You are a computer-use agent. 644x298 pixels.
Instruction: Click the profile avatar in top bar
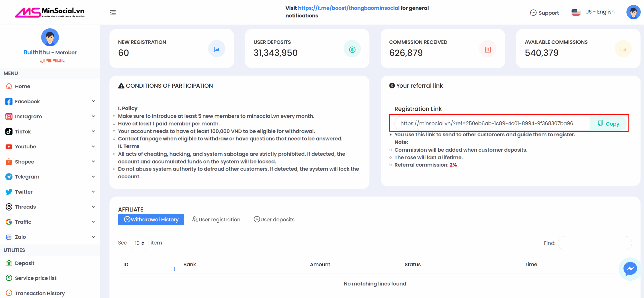click(x=633, y=12)
